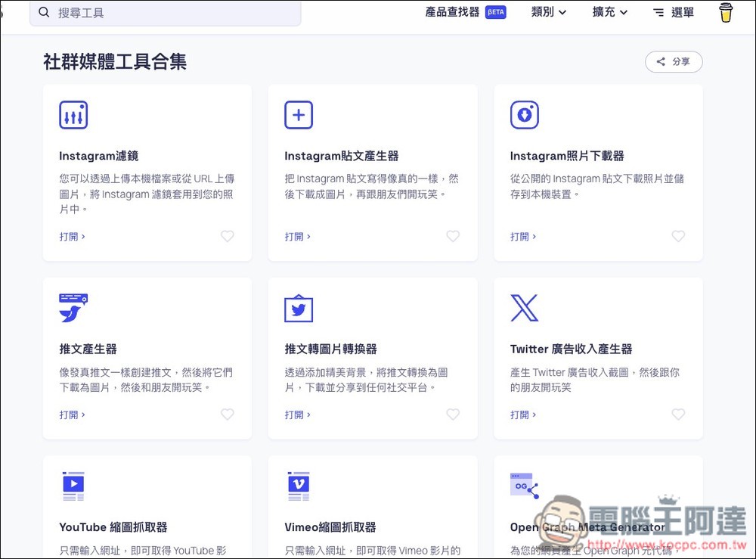Screen dimensions: 756x559
Task: Favorite Instagram貼文產生器 with heart icon
Action: click(x=453, y=236)
